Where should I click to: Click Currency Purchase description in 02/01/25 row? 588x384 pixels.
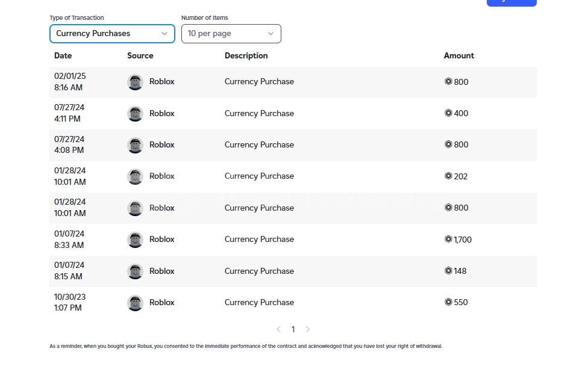260,82
